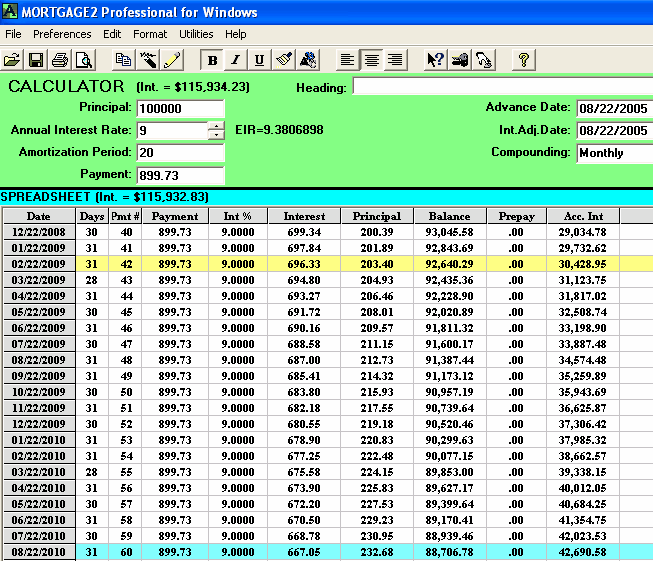Image resolution: width=653 pixels, height=561 pixels.
Task: Toggle Italic formatting button
Action: [236, 60]
